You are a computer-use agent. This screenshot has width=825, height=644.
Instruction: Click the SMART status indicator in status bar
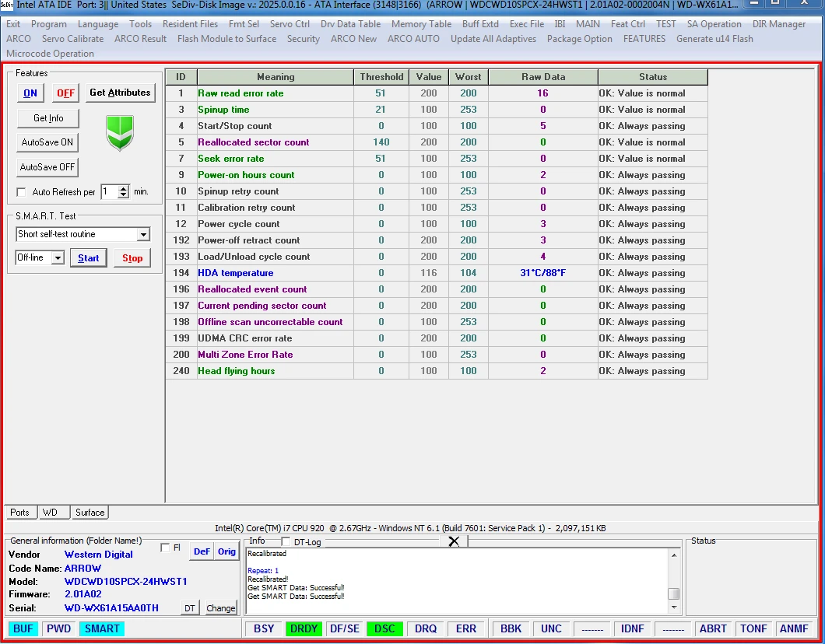point(102,628)
